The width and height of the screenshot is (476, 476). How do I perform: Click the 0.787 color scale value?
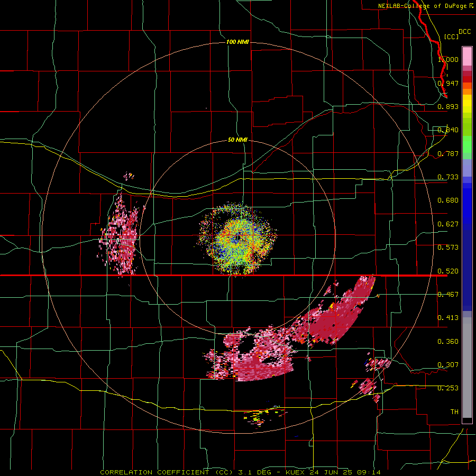pyautogui.click(x=448, y=153)
